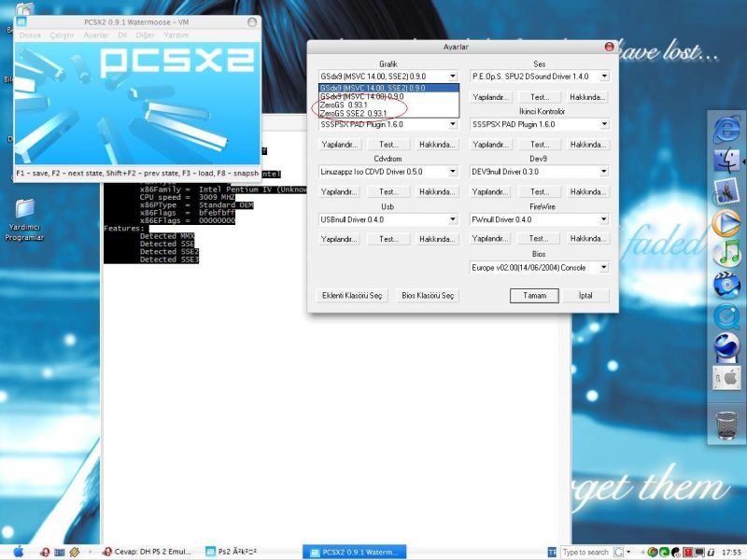Expand the Bios version dropdown
Viewport: 747px width, 560px height.
[604, 268]
